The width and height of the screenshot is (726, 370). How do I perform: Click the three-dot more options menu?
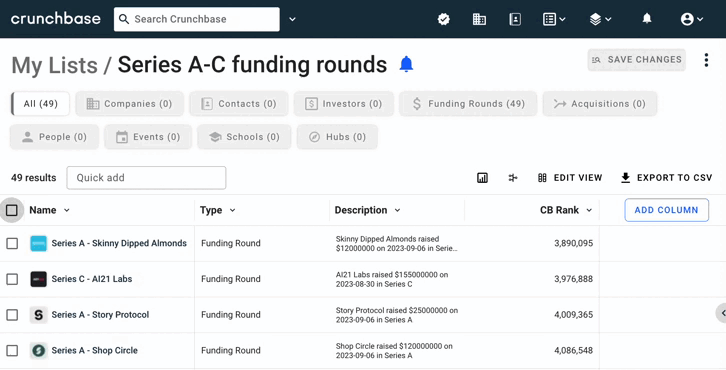[x=706, y=60]
